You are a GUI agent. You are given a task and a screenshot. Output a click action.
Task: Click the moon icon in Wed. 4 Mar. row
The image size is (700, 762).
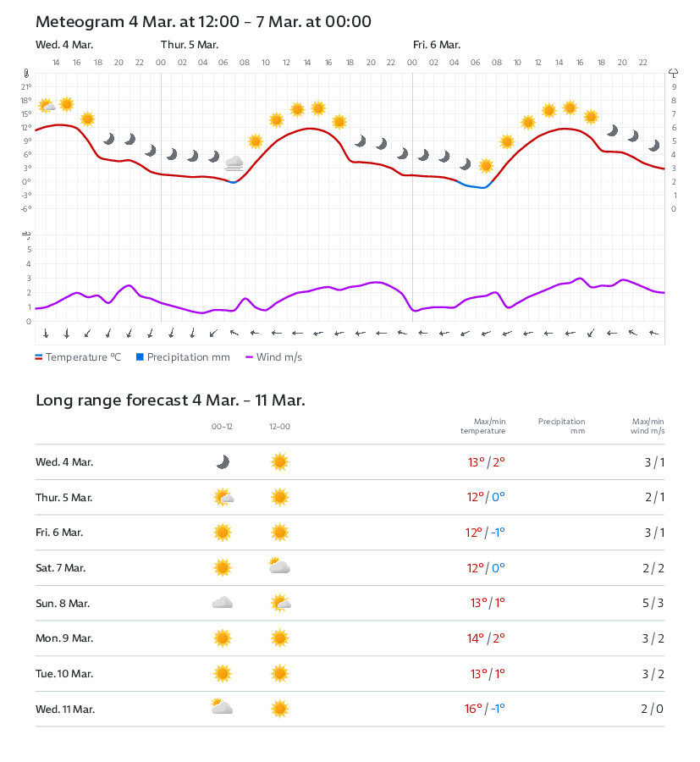[223, 462]
